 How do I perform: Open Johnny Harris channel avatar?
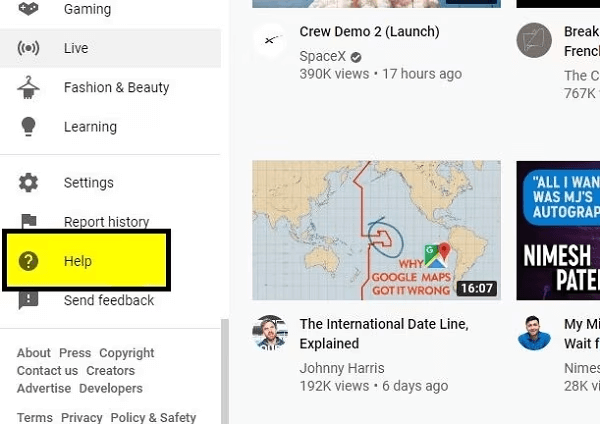270,333
